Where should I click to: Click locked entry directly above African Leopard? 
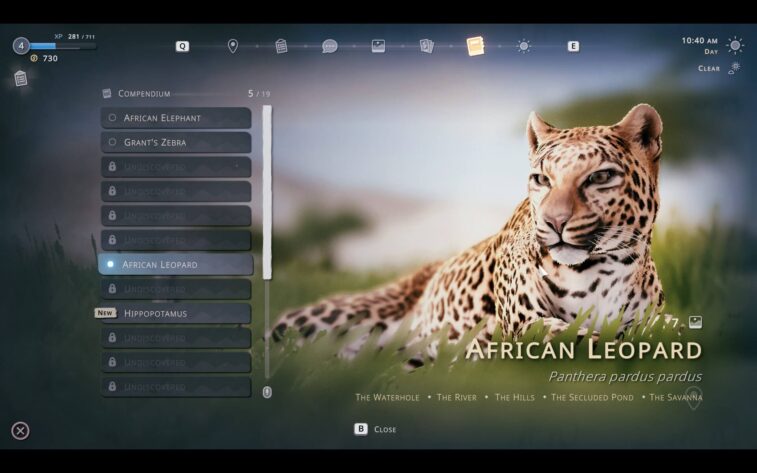pos(176,240)
